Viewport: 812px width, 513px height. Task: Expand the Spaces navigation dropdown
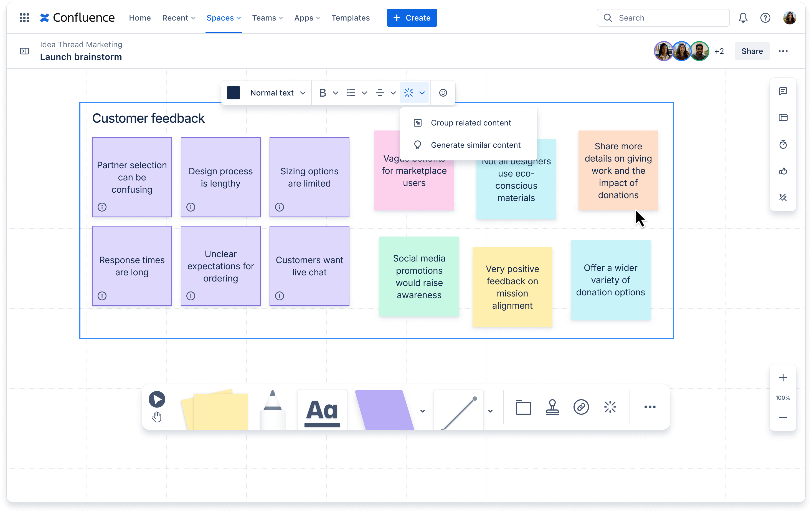[x=223, y=18]
